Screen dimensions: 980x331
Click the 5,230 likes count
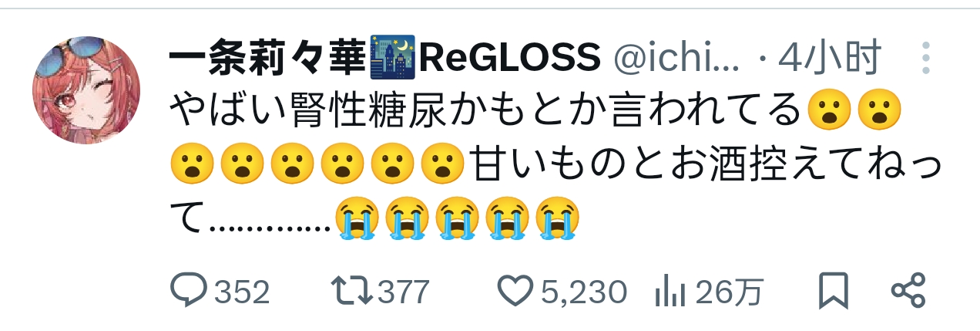click(584, 292)
